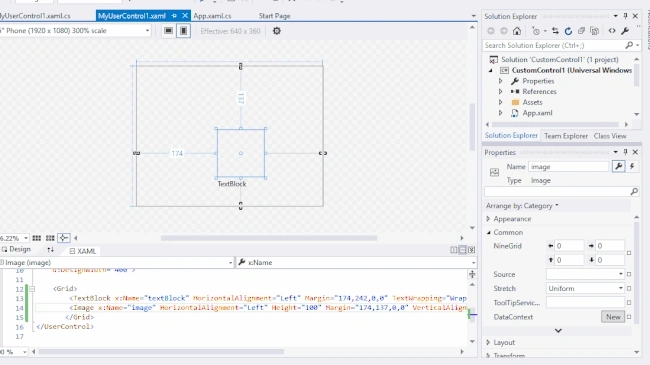650x365 pixels.
Task: Pin the Properties panel
Action: coord(625,152)
